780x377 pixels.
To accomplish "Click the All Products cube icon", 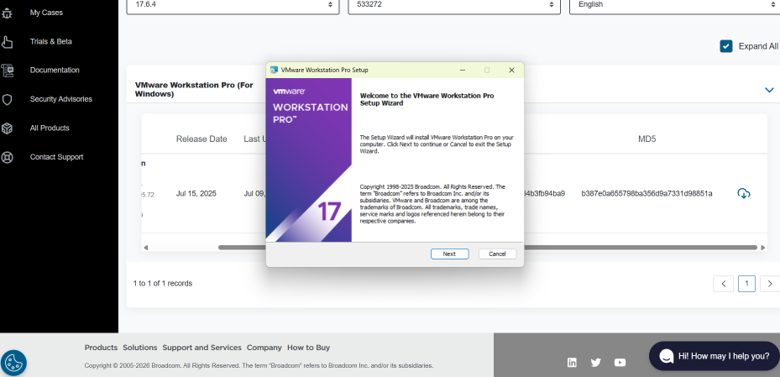I will pyautogui.click(x=7, y=128).
